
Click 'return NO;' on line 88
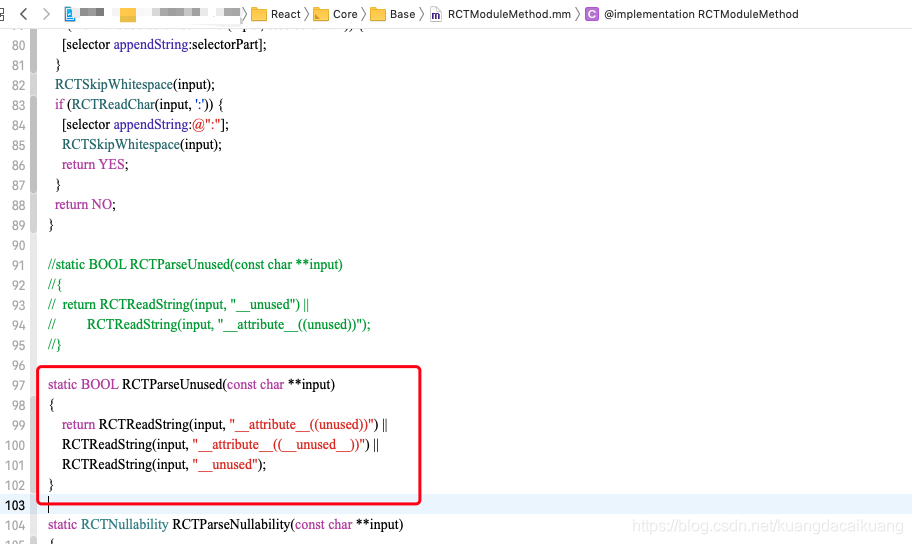point(85,205)
